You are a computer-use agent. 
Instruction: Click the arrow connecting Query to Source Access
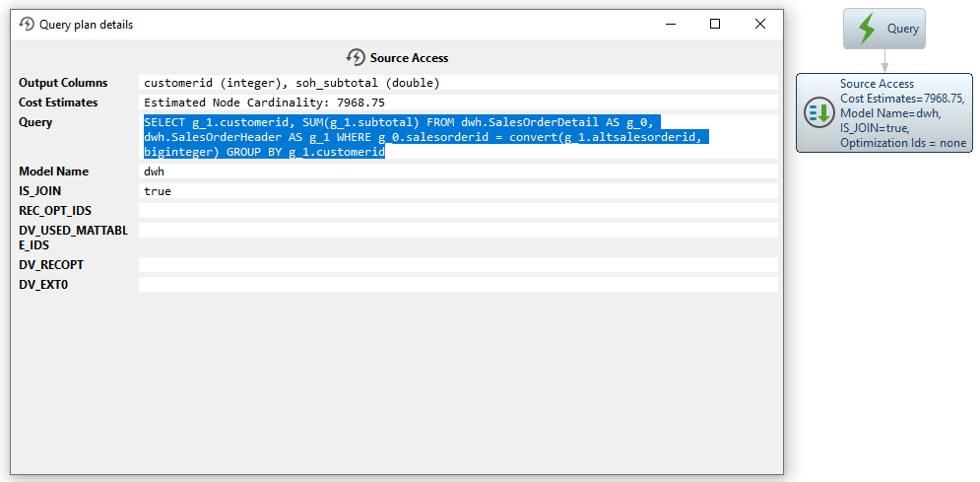(x=883, y=61)
